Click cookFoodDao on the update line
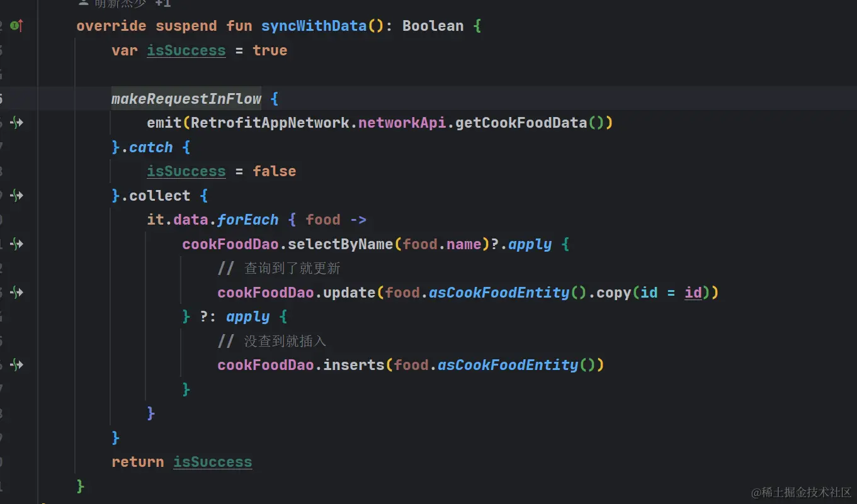This screenshot has height=504, width=857. click(x=266, y=293)
